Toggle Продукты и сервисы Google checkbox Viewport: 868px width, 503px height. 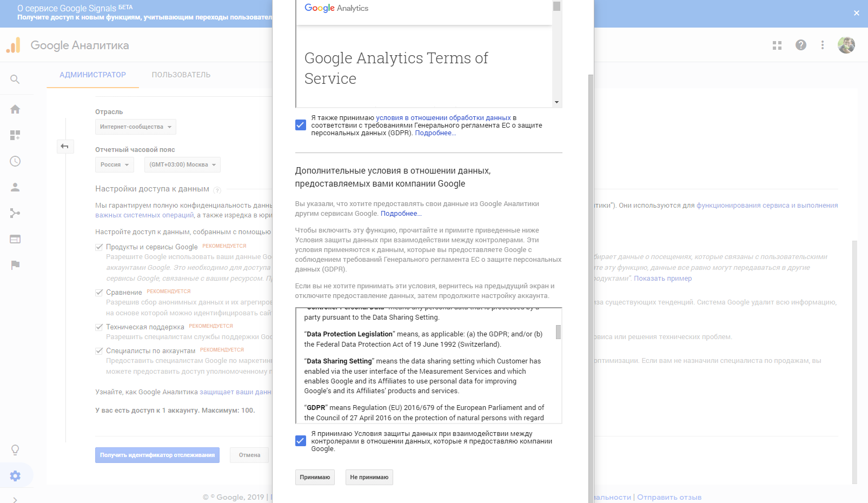coord(99,247)
